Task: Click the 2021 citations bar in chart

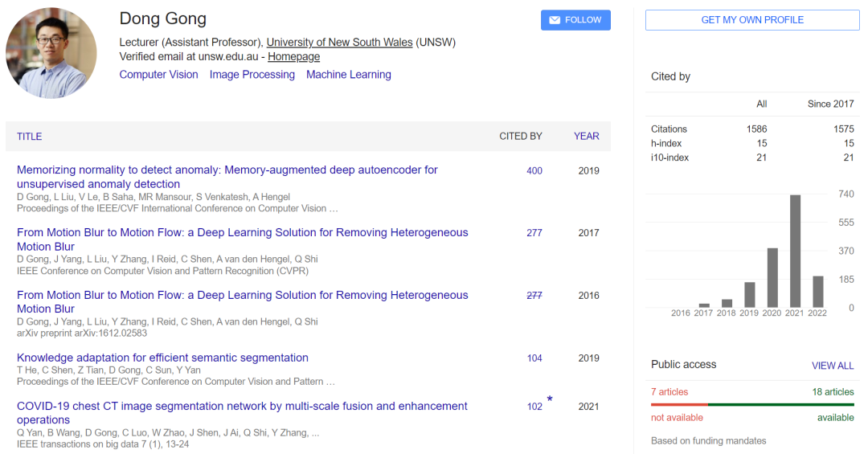Action: (796, 251)
